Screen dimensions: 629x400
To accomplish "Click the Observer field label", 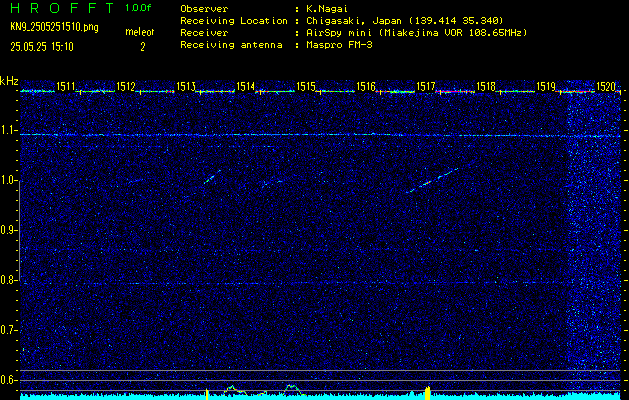I will [204, 9].
